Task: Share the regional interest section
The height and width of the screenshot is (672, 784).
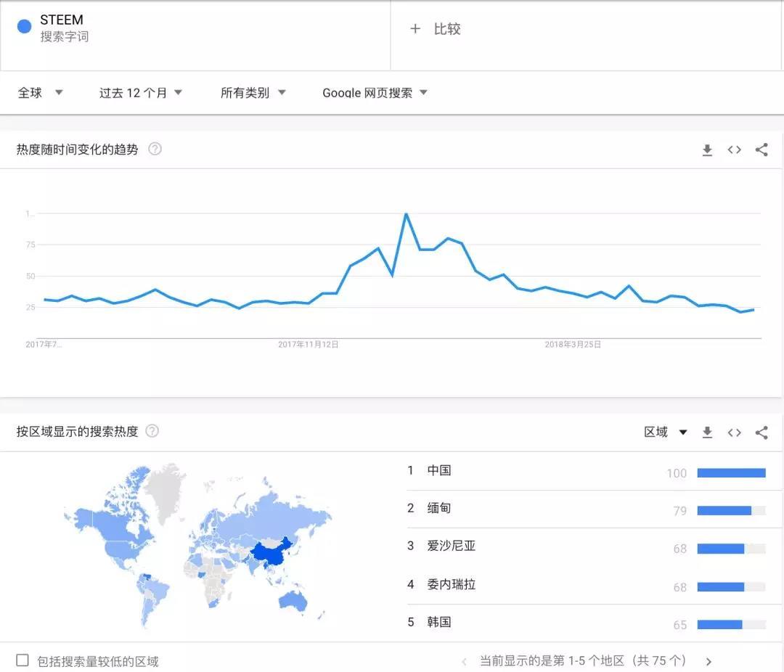Action: 761,433
